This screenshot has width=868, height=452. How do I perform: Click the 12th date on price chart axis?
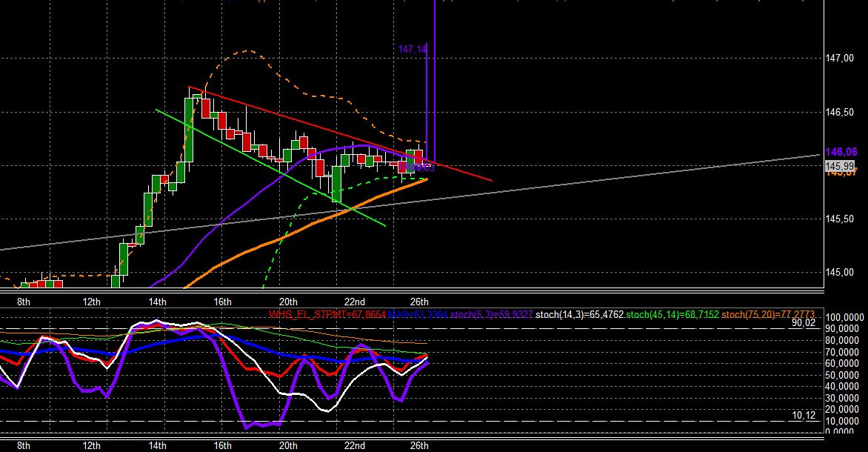pos(92,302)
